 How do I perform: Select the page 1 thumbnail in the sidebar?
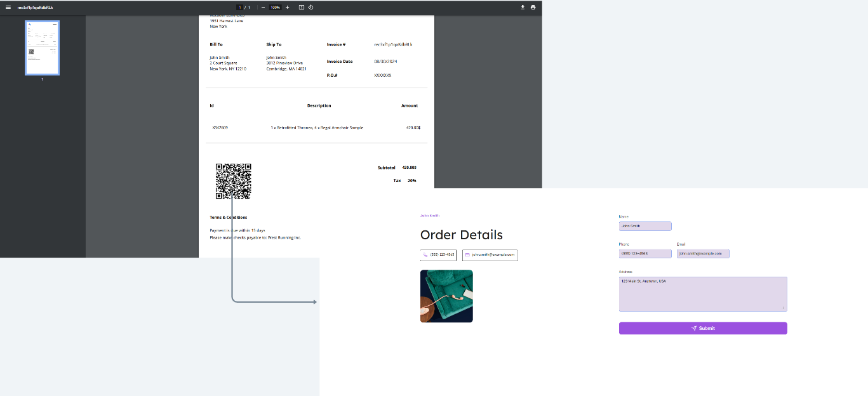43,48
